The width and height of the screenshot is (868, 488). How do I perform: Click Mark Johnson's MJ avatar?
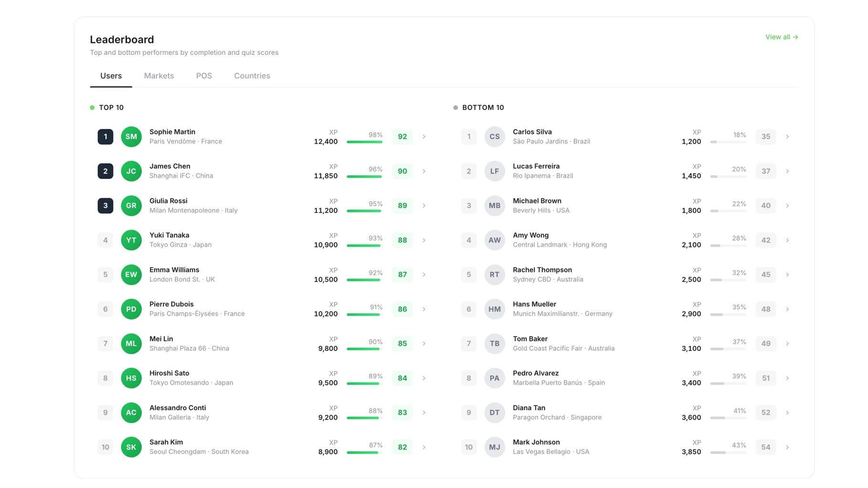(494, 447)
